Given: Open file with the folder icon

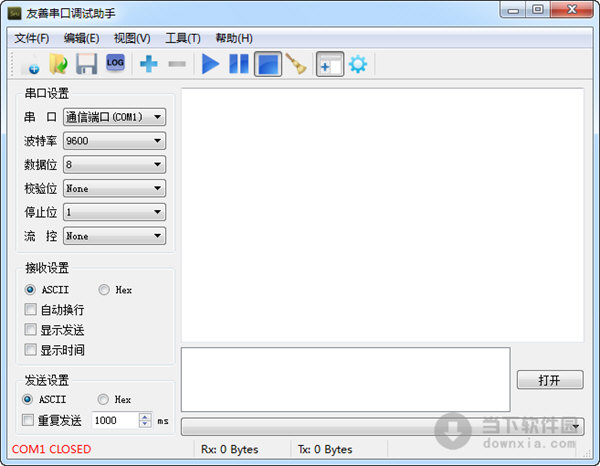Looking at the screenshot, I should tap(58, 64).
